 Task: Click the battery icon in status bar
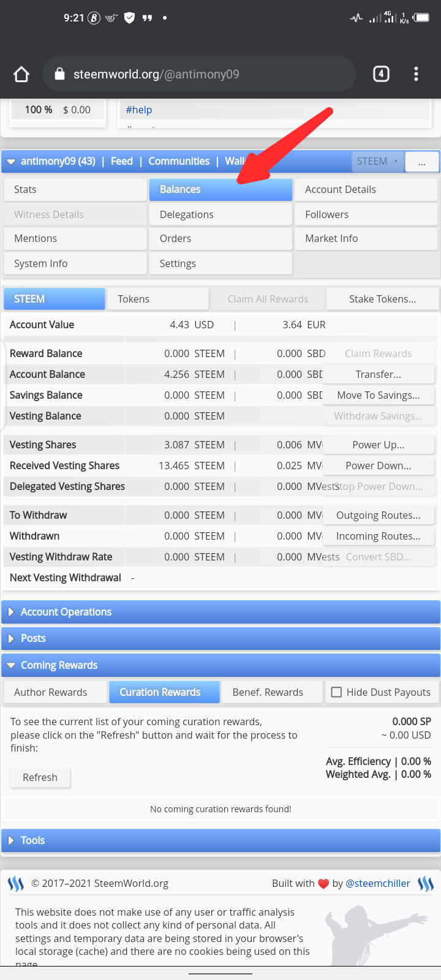point(421,18)
